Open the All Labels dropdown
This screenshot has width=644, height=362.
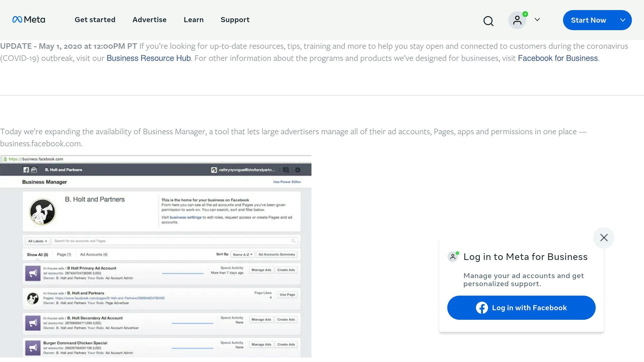tap(37, 241)
